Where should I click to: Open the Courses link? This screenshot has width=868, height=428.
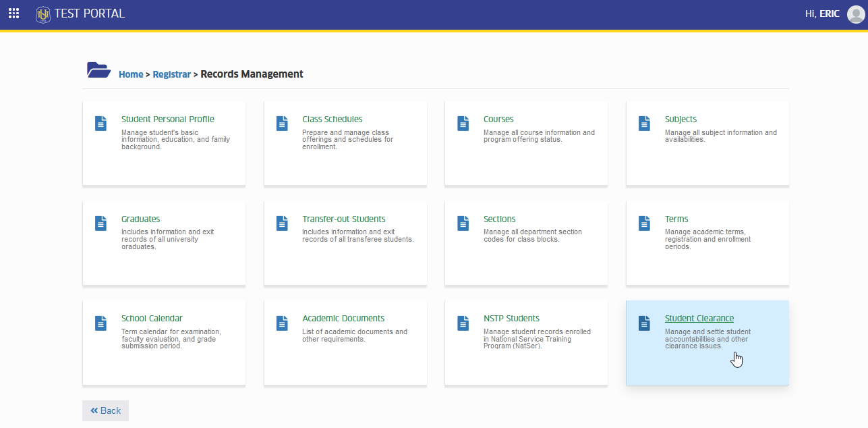point(498,119)
